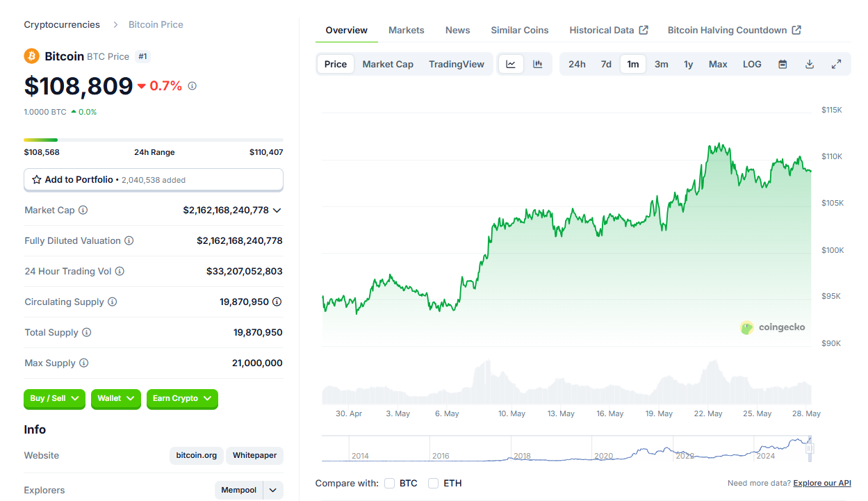
Task: Set chart range to 24h
Action: click(x=577, y=64)
